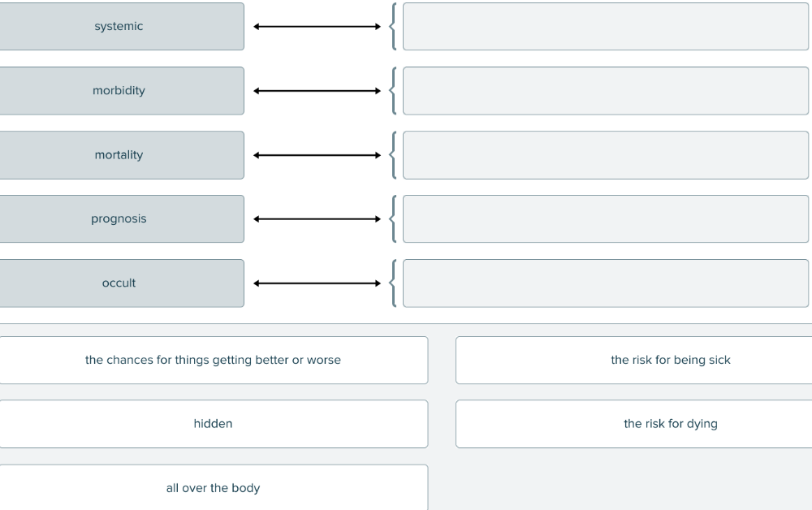812x510 pixels.
Task: Click the double arrow next to 'mortality'
Action: (317, 155)
